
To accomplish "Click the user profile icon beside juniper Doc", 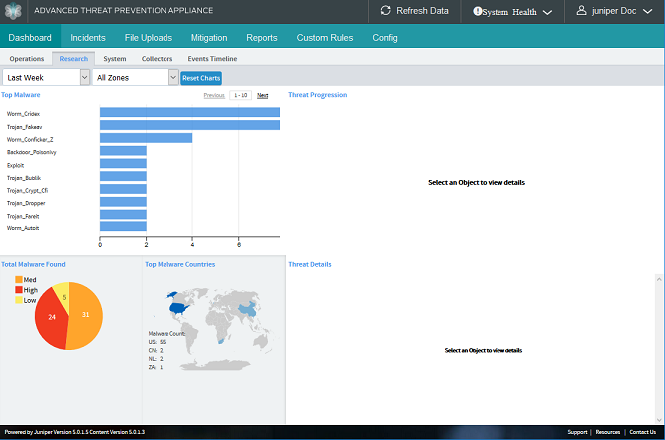I will click(x=581, y=11).
